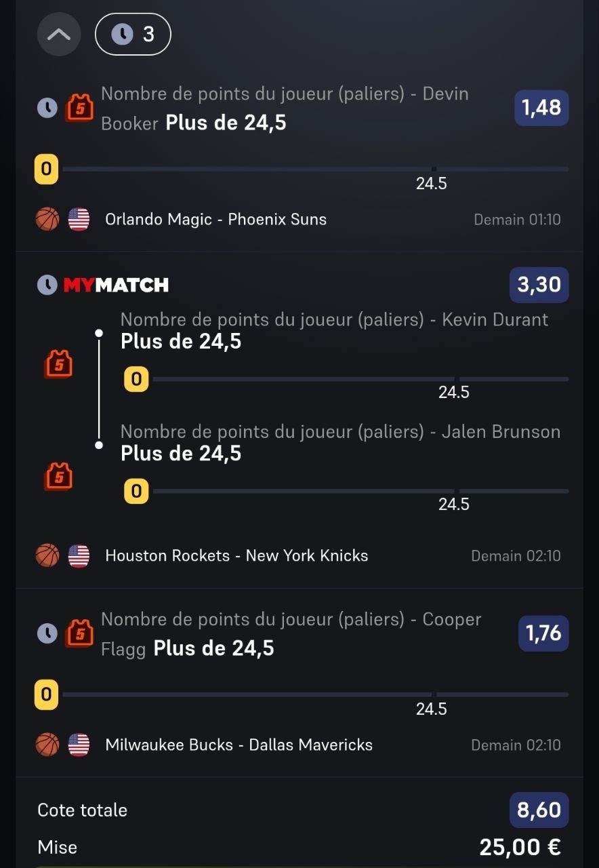Screen dimensions: 599x868
Task: Click the clock icon next to MyMatch
Action: 47,285
